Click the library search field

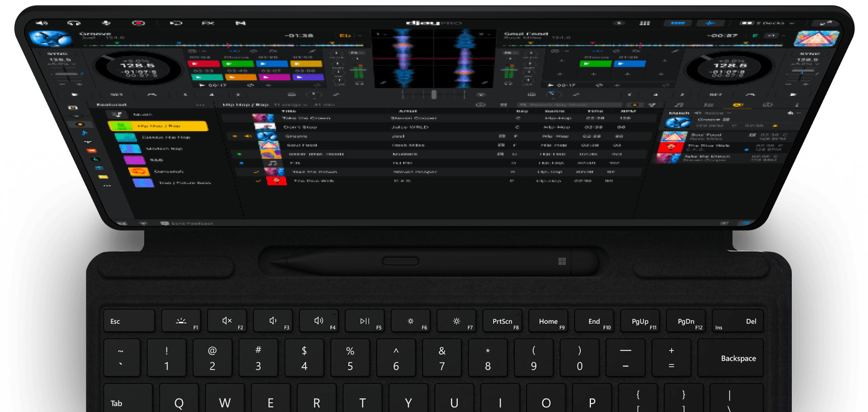click(568, 105)
